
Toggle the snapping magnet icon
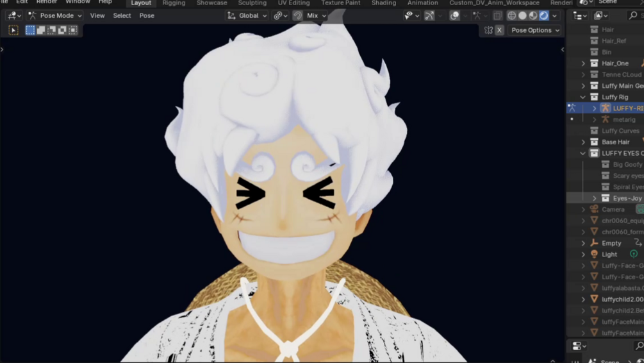click(x=297, y=15)
